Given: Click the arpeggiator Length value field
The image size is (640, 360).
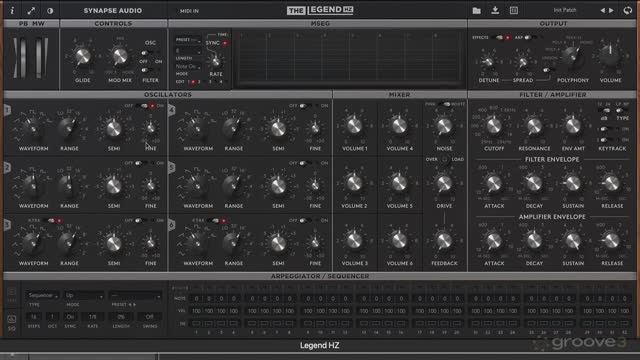Looking at the screenshot, I should [121, 316].
